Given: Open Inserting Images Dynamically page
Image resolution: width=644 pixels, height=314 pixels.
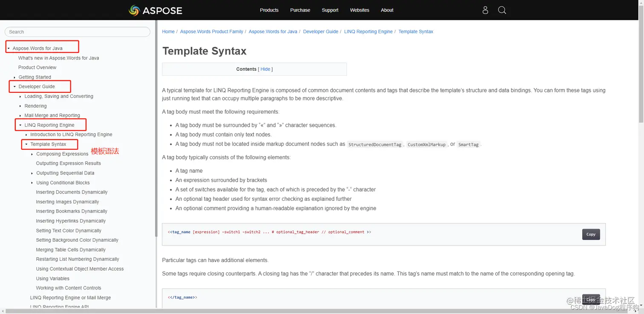Looking at the screenshot, I should click(67, 202).
